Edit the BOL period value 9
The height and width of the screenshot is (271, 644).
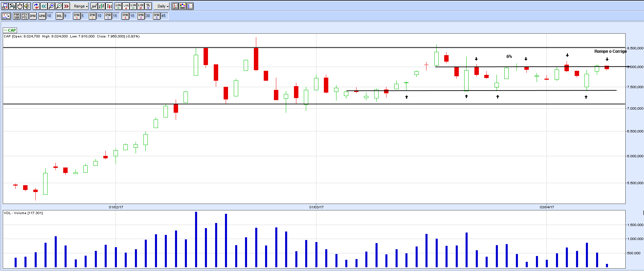pos(67,16)
